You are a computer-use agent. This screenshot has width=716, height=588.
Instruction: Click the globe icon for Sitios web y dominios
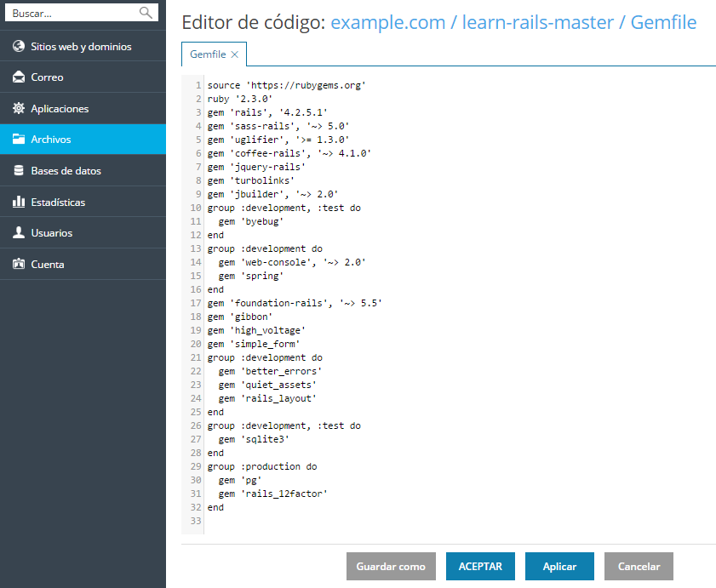[x=19, y=46]
